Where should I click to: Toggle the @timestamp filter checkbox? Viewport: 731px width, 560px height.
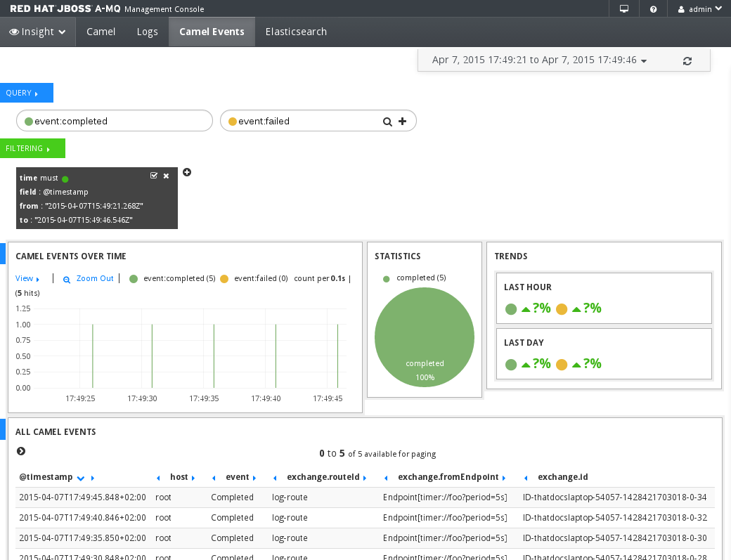coord(153,176)
